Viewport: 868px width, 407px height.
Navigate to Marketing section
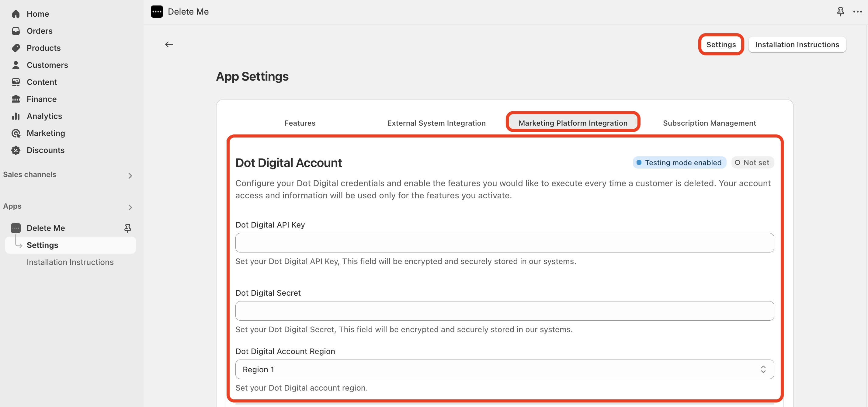tap(46, 133)
